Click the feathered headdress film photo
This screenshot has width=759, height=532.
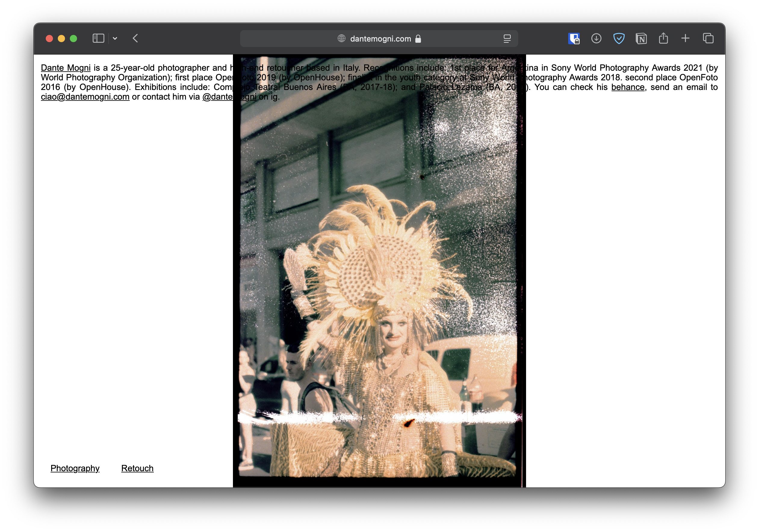tap(379, 271)
